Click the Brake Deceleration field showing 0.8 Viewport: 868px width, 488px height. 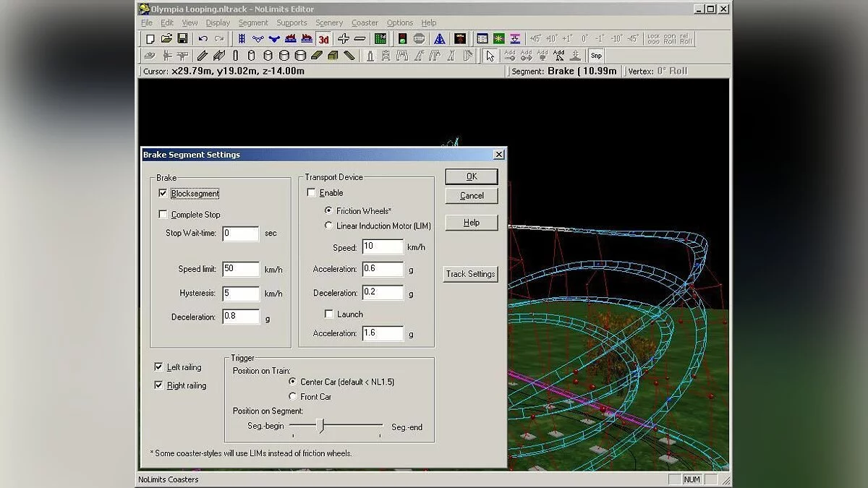pyautogui.click(x=241, y=317)
